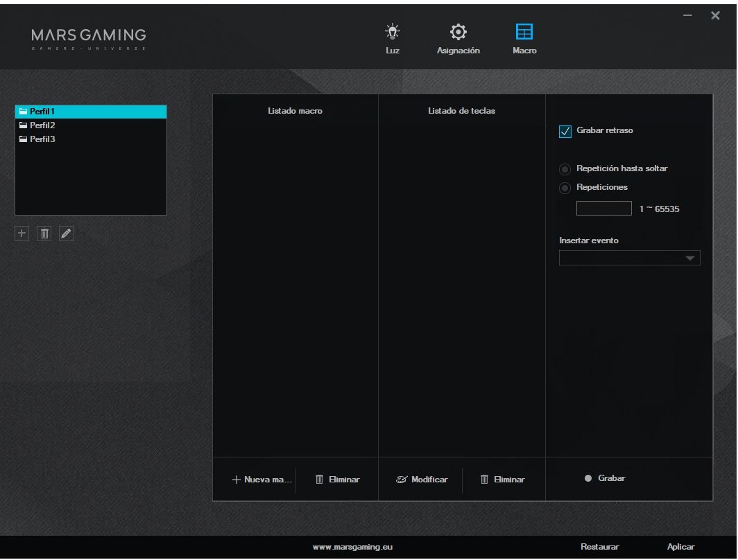738x560 pixels.
Task: Click Eliminar under Listado macro
Action: tap(337, 480)
